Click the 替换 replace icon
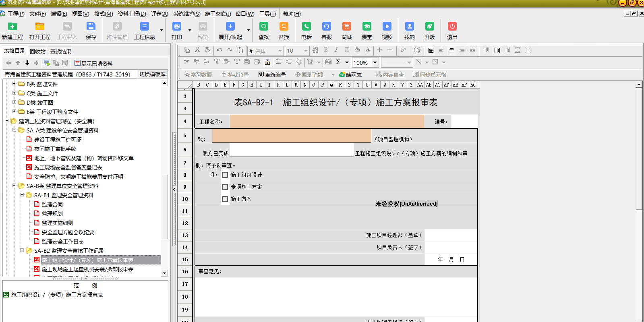Screen dimensions: 644x322 point(284,27)
